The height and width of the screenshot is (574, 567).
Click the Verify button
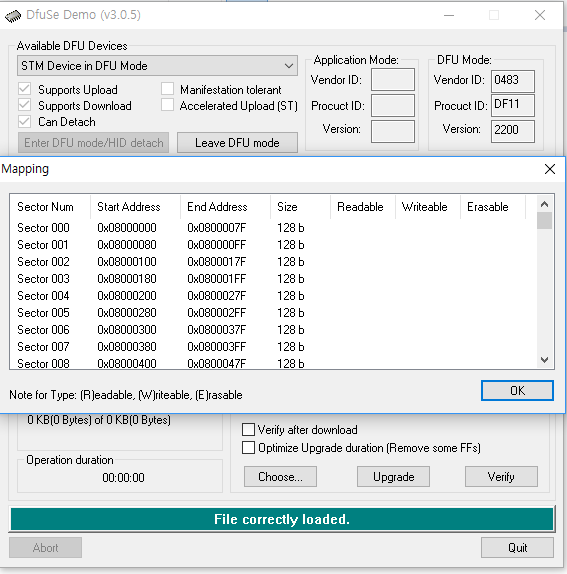tap(501, 477)
